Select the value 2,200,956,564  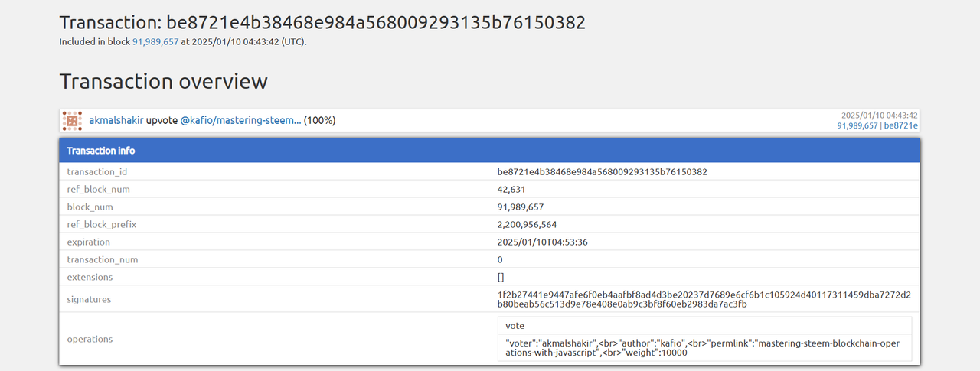(x=527, y=225)
